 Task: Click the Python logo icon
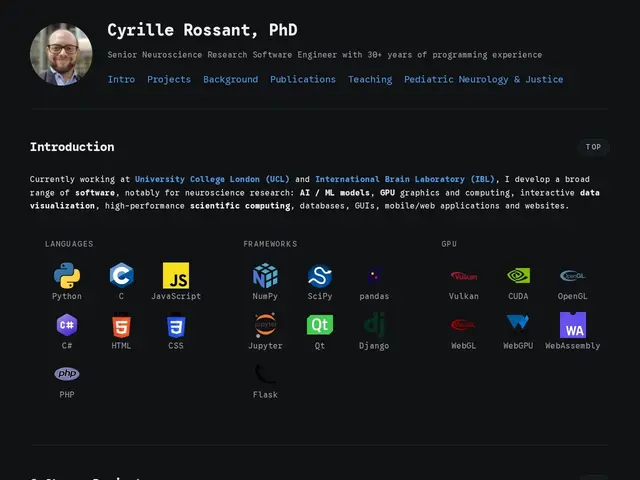coord(67,276)
